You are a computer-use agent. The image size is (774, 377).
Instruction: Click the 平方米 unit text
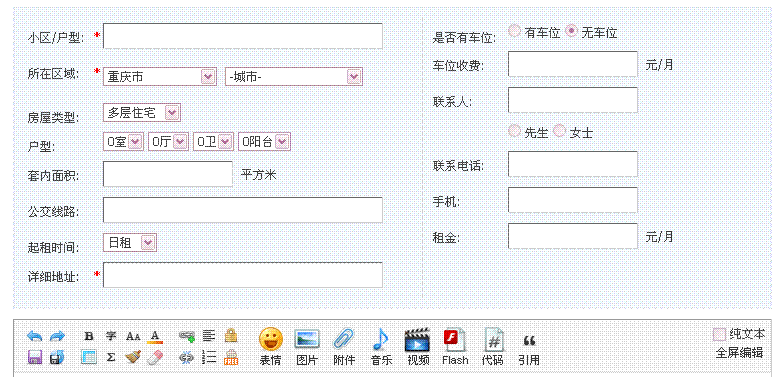(259, 174)
